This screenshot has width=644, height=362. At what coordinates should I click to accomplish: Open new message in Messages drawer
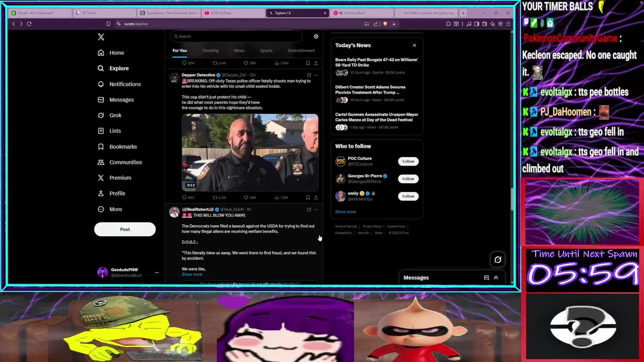(487, 278)
